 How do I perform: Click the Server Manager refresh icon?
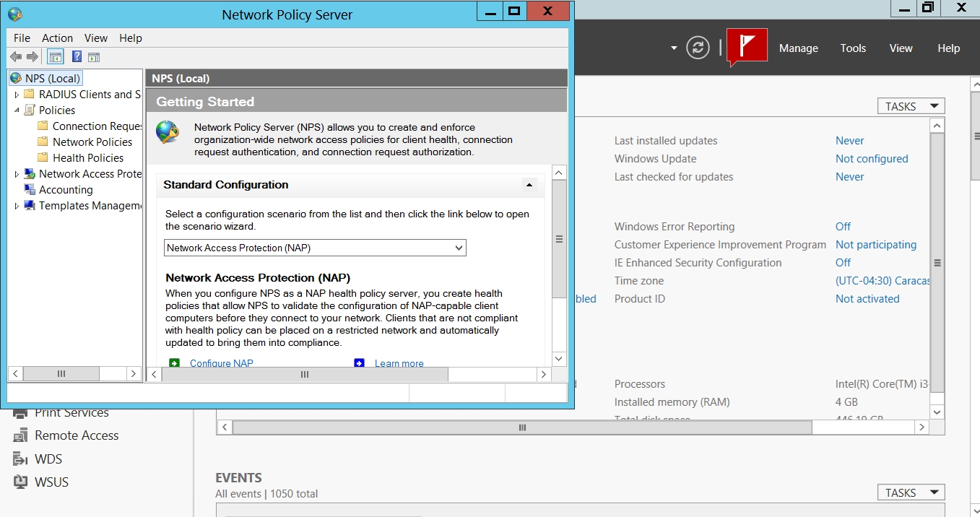point(698,48)
